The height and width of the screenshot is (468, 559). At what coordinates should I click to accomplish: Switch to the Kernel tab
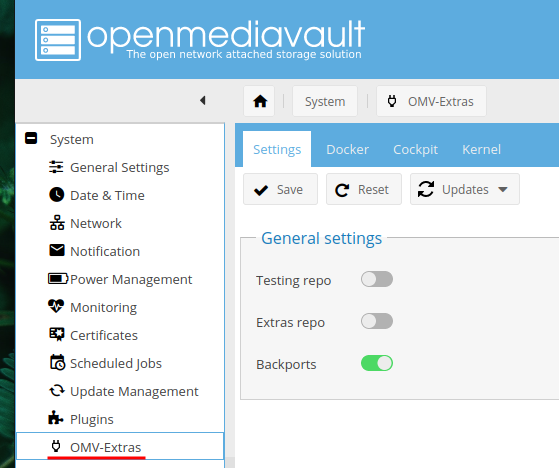pyautogui.click(x=481, y=149)
